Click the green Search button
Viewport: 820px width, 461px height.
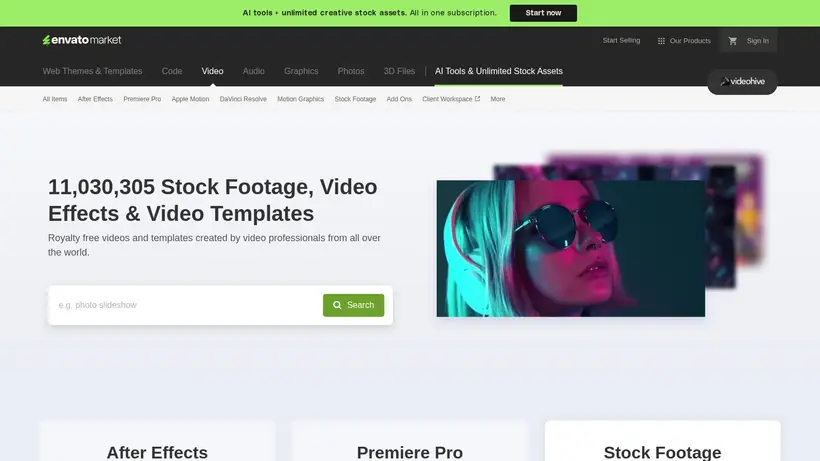tap(354, 305)
